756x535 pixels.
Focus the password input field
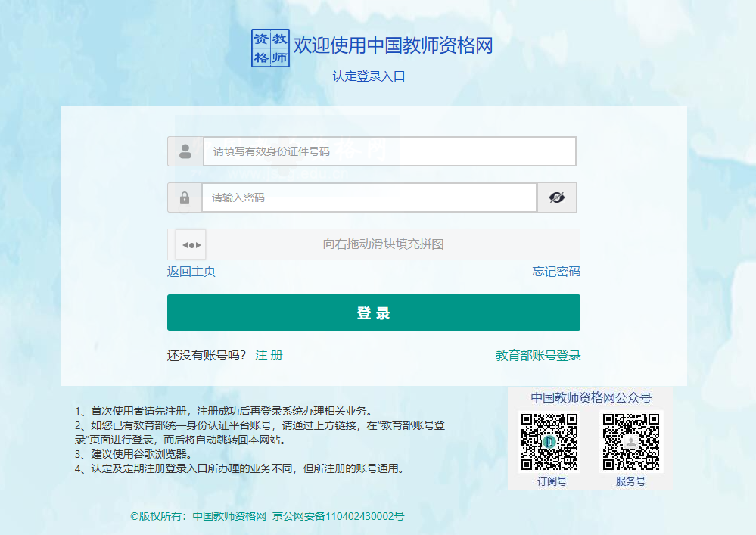(369, 198)
